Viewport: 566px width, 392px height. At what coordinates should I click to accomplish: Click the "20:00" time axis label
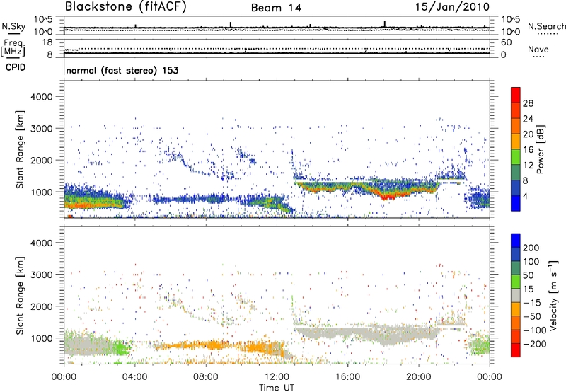(418, 377)
